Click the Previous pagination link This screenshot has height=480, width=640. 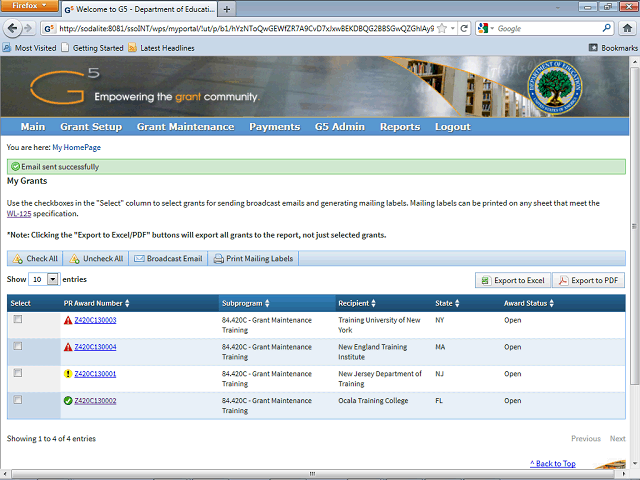(586, 438)
